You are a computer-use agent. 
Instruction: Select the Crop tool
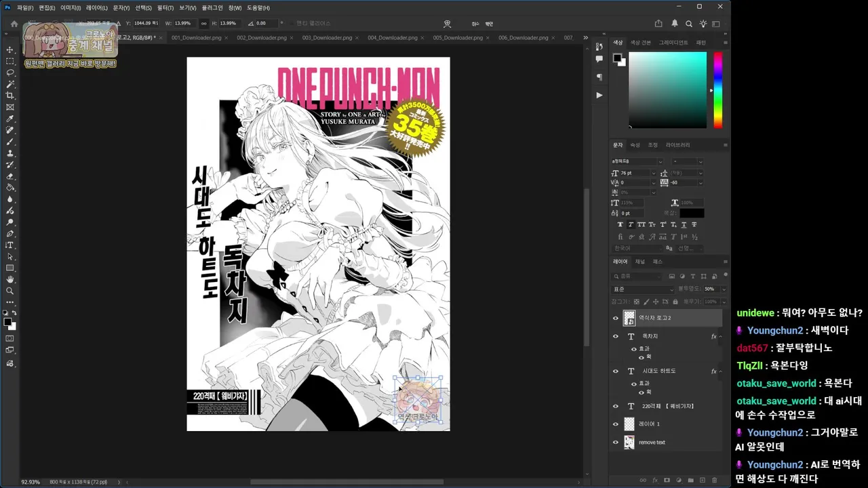click(9, 96)
